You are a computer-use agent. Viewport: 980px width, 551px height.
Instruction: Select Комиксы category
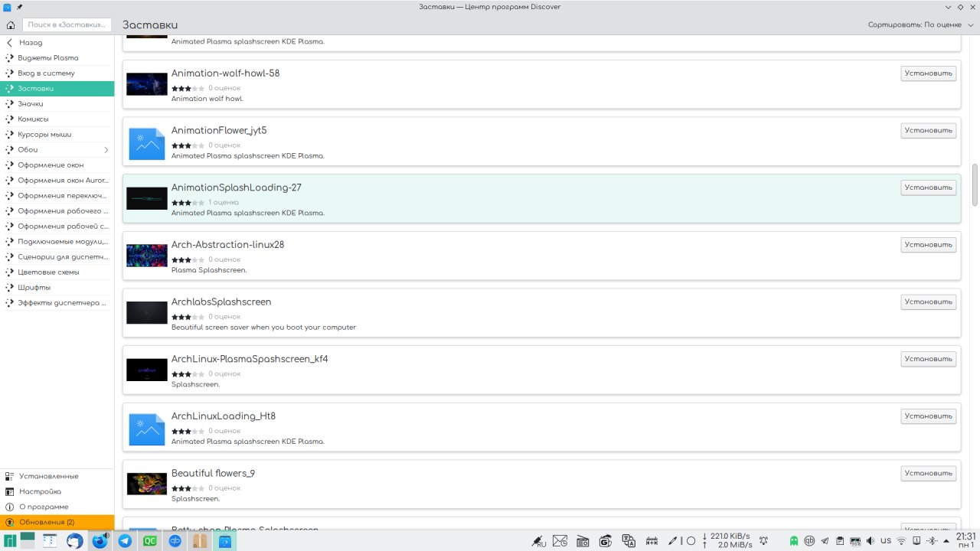click(x=57, y=119)
